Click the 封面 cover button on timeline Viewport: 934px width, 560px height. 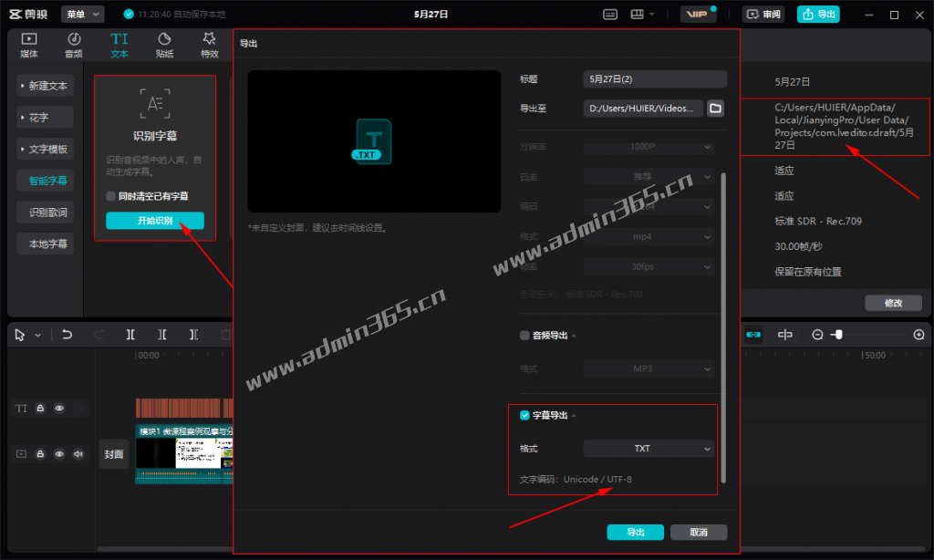[114, 454]
